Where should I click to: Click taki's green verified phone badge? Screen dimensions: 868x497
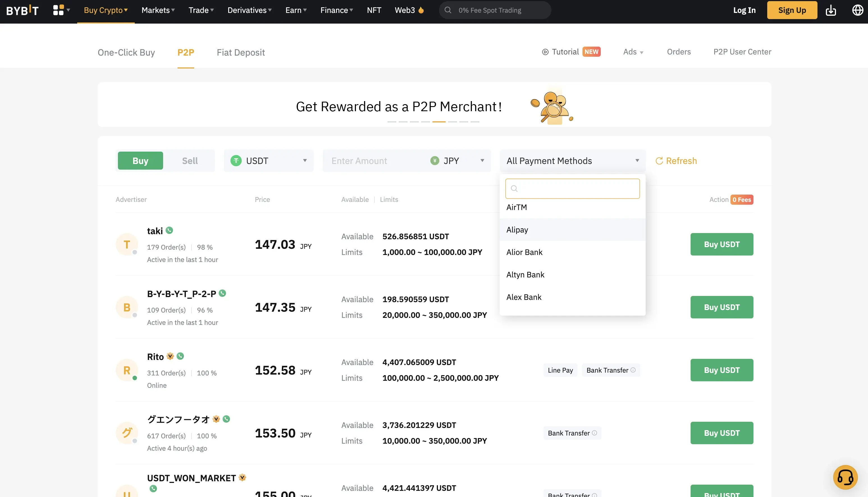click(x=169, y=231)
